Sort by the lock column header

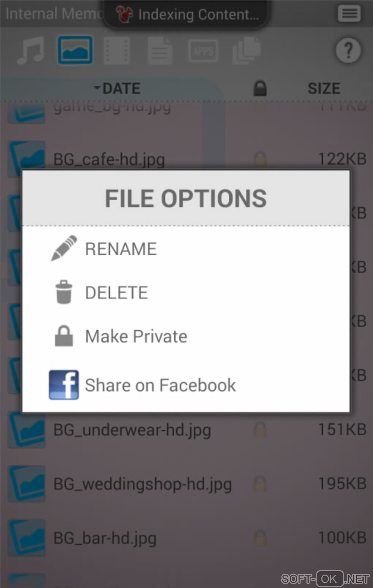260,88
